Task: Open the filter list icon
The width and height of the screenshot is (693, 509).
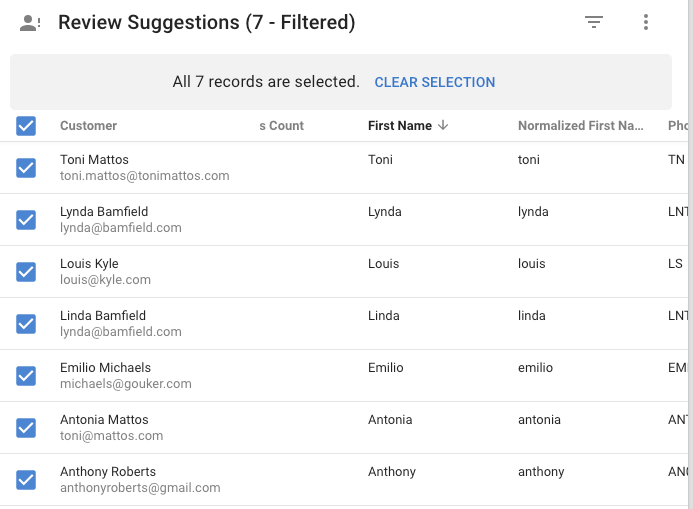Action: click(594, 22)
